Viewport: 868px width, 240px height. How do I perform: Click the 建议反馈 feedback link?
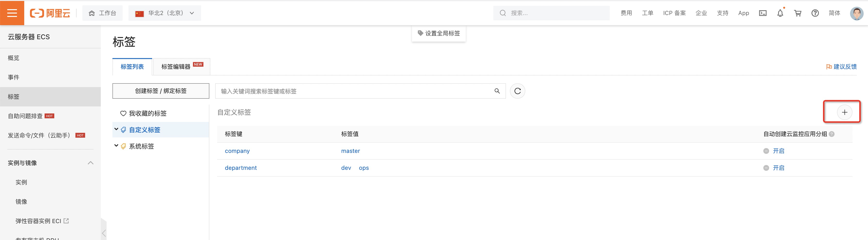click(x=845, y=67)
